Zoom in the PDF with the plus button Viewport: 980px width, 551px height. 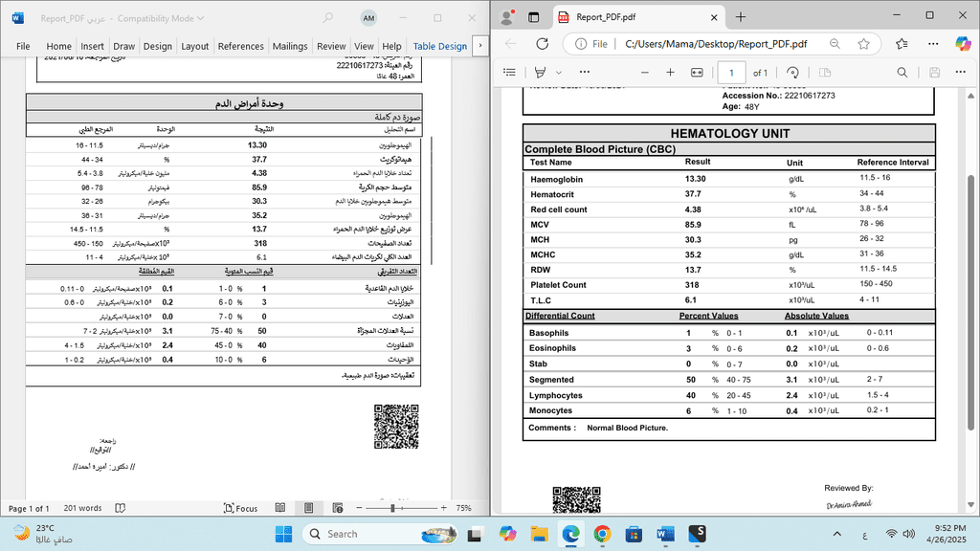[x=670, y=73]
